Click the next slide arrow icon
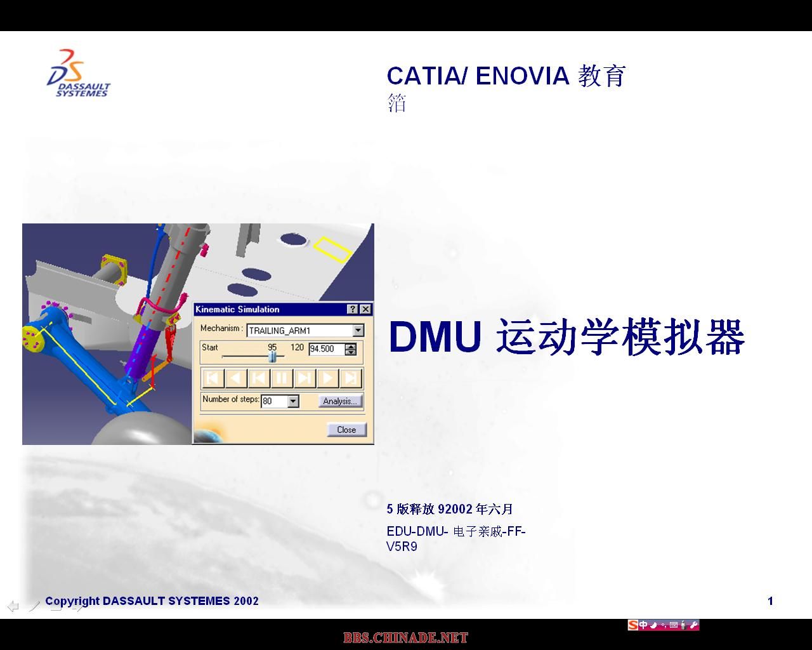Image resolution: width=812 pixels, height=650 pixels. [x=77, y=606]
